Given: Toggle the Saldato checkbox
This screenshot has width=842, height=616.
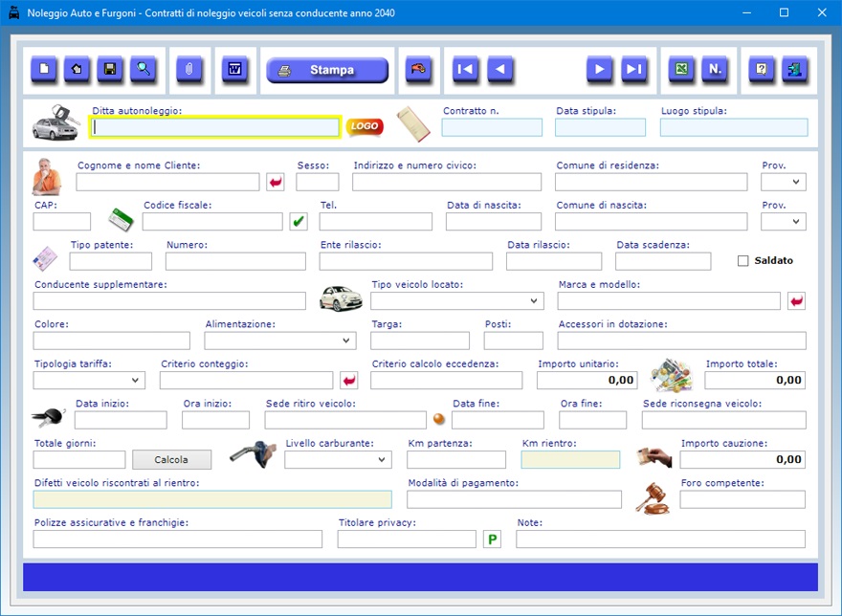Looking at the screenshot, I should coord(743,261).
